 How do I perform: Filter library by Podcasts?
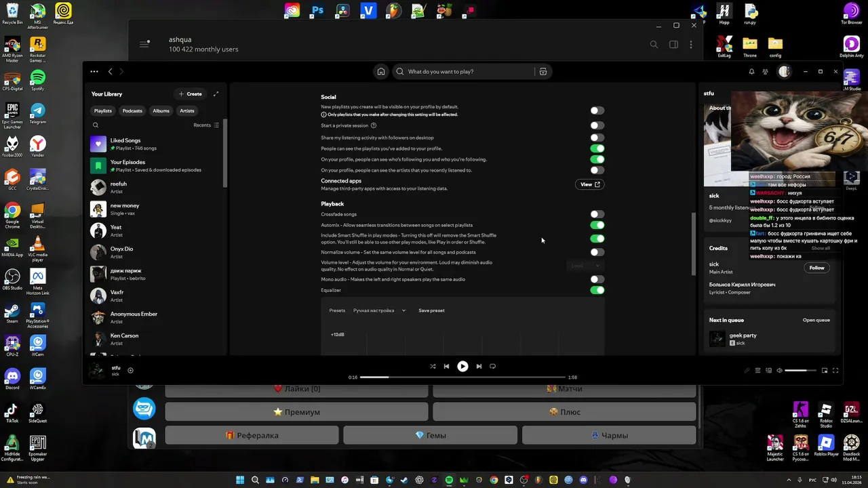point(132,111)
